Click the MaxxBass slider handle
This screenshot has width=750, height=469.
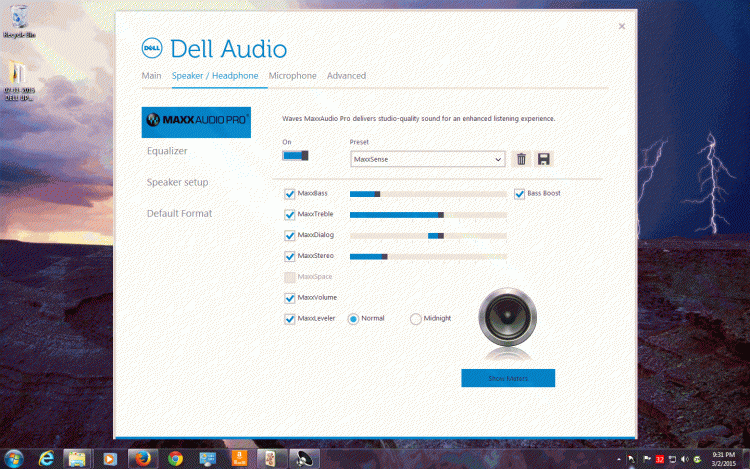coord(377,194)
